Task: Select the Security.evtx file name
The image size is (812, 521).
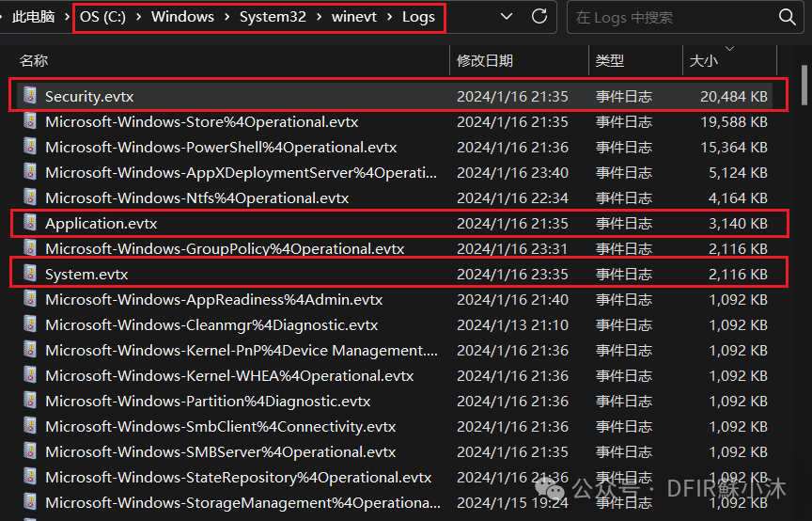Action: click(x=89, y=97)
